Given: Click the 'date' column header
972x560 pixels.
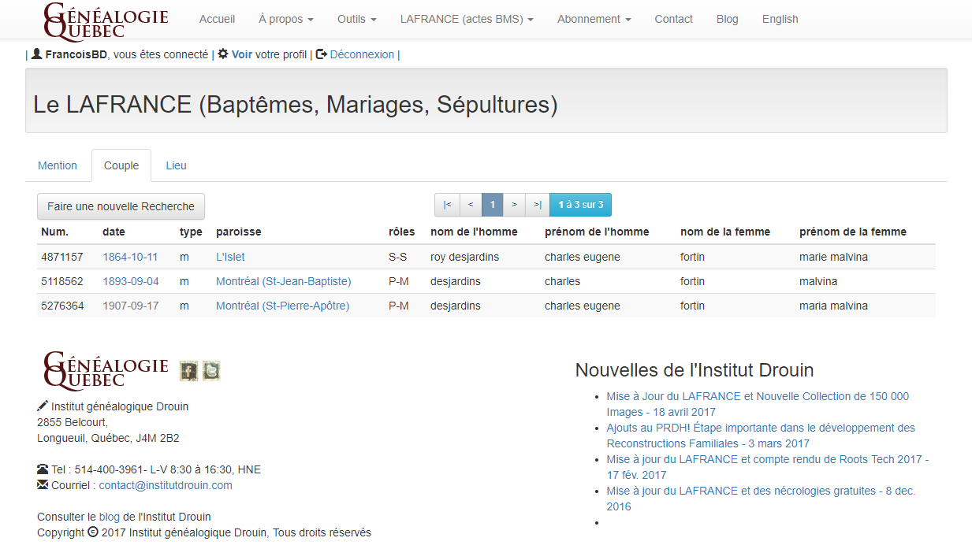Looking at the screenshot, I should coord(114,232).
